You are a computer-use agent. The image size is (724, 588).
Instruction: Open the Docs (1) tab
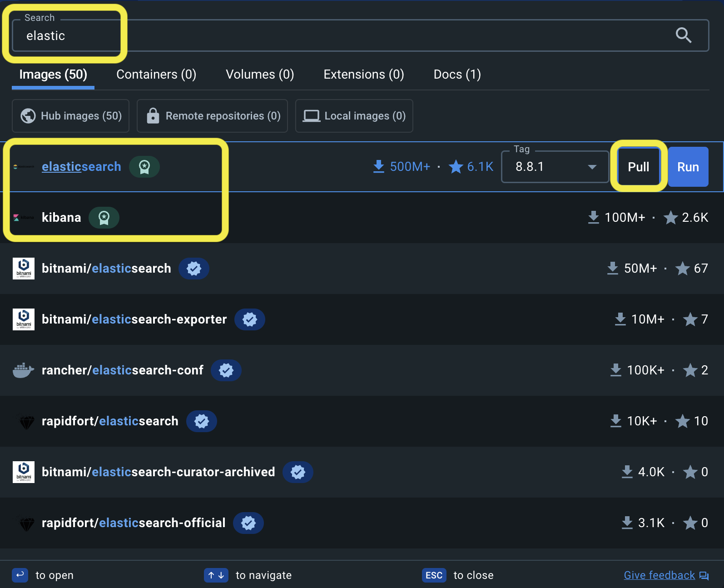tap(457, 75)
